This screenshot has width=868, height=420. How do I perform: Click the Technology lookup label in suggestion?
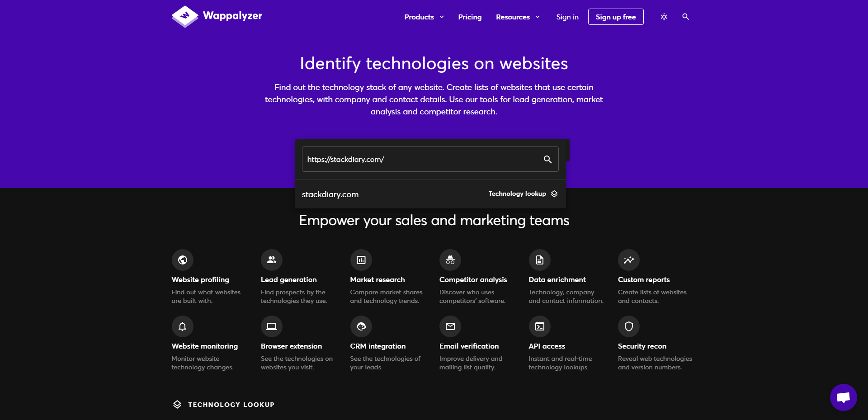(517, 193)
